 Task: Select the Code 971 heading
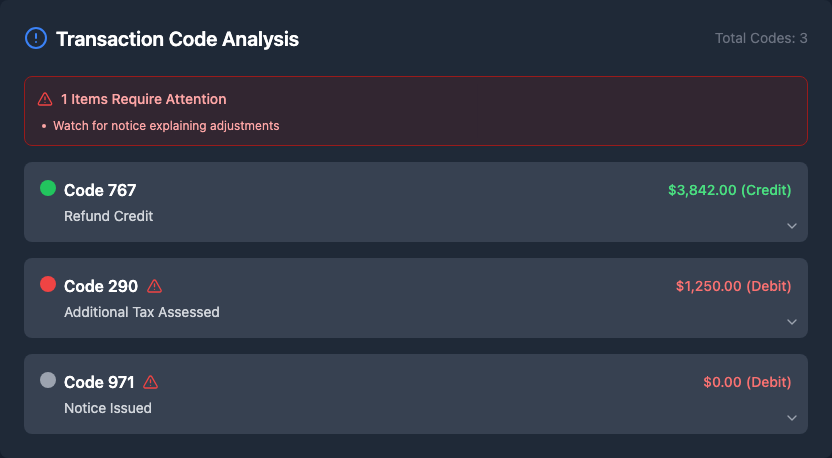99,382
